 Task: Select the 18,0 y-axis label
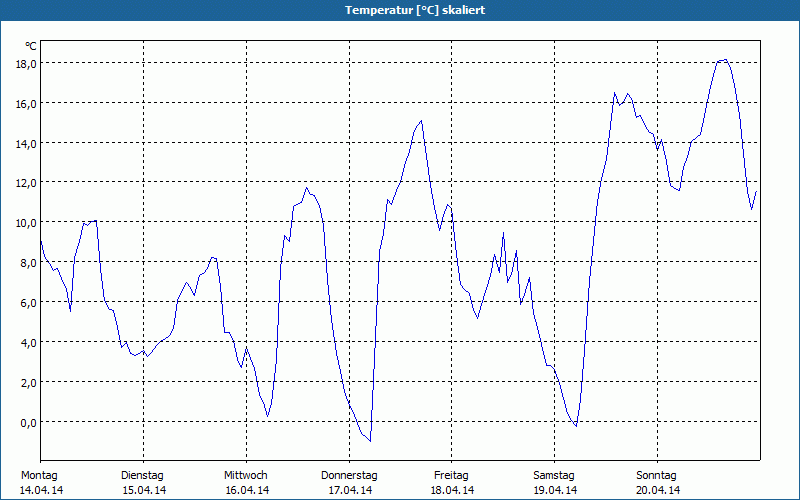(26, 63)
